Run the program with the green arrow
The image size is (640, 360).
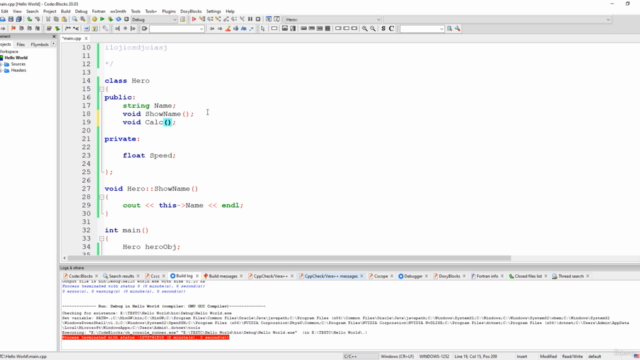[x=102, y=19]
